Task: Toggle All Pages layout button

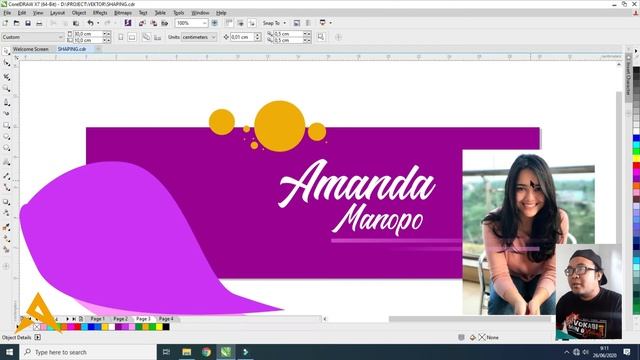Action: 146,37
